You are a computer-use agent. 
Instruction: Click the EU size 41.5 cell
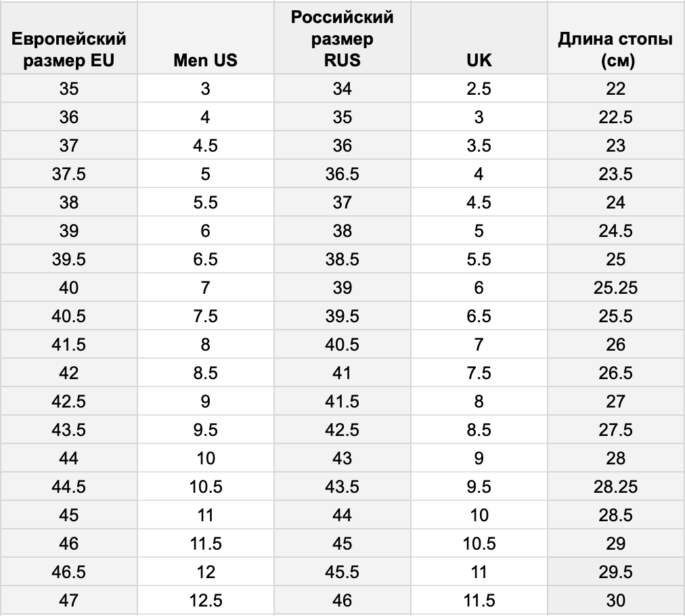click(x=69, y=345)
